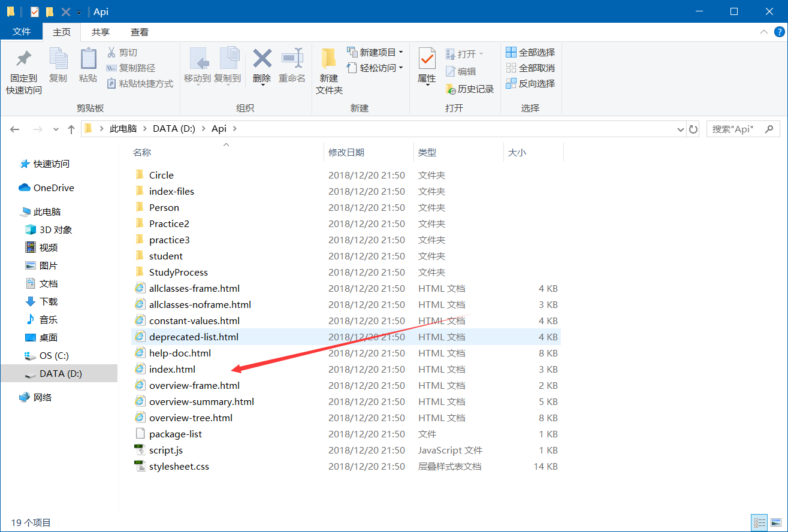Viewport: 788px width, 532px height.
Task: Click 此电脑 in the address breadcrumb
Action: [123, 129]
